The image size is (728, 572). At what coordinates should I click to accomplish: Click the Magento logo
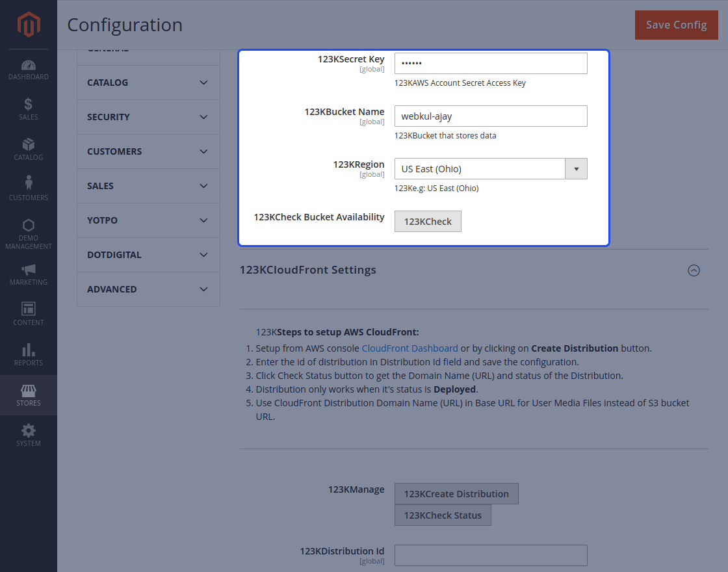28,25
